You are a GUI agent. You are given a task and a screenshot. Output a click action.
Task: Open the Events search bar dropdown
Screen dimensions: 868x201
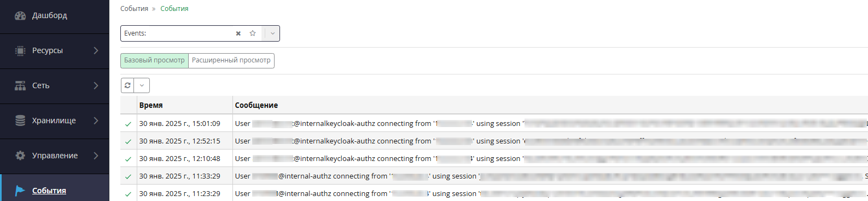click(272, 33)
